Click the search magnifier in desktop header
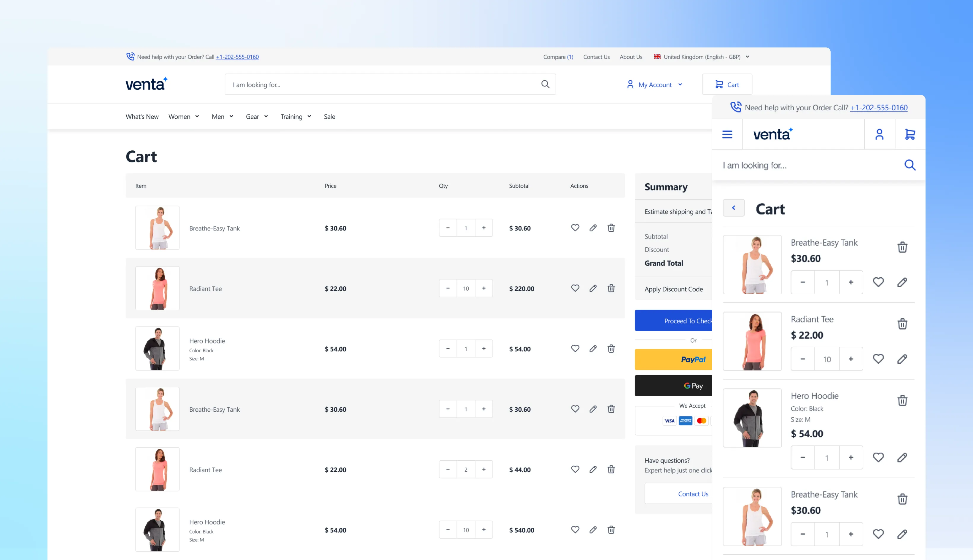The height and width of the screenshot is (560, 973). click(x=545, y=84)
